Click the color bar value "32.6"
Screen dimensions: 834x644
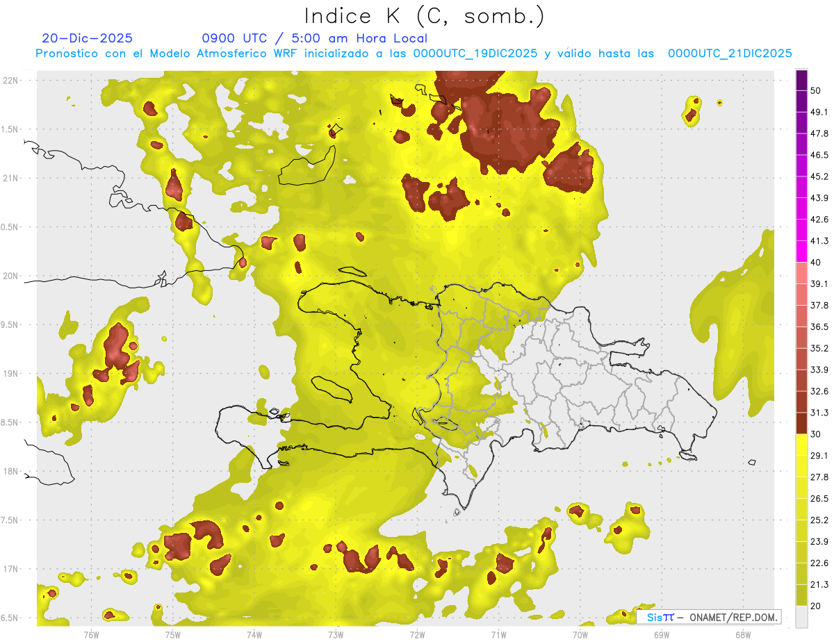pos(819,391)
